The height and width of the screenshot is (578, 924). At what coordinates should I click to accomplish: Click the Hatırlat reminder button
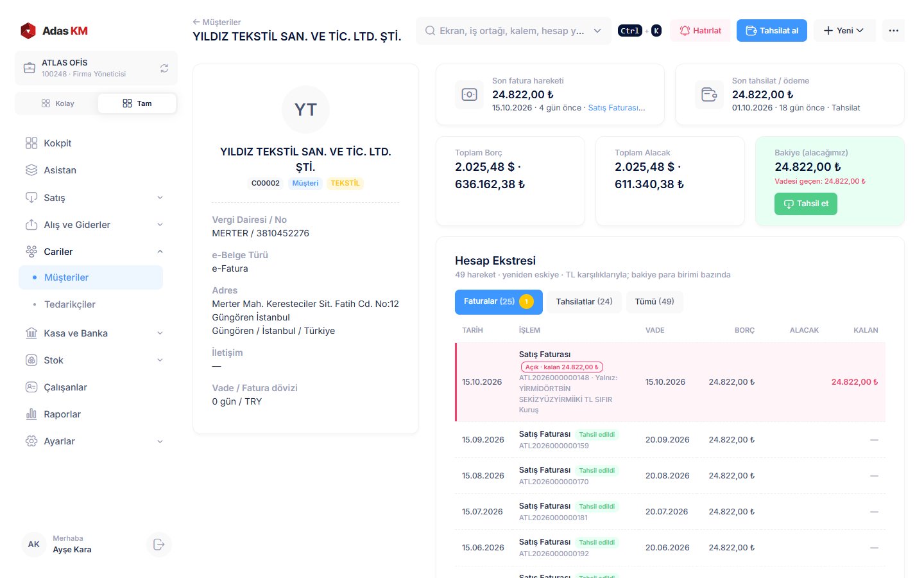tap(700, 31)
